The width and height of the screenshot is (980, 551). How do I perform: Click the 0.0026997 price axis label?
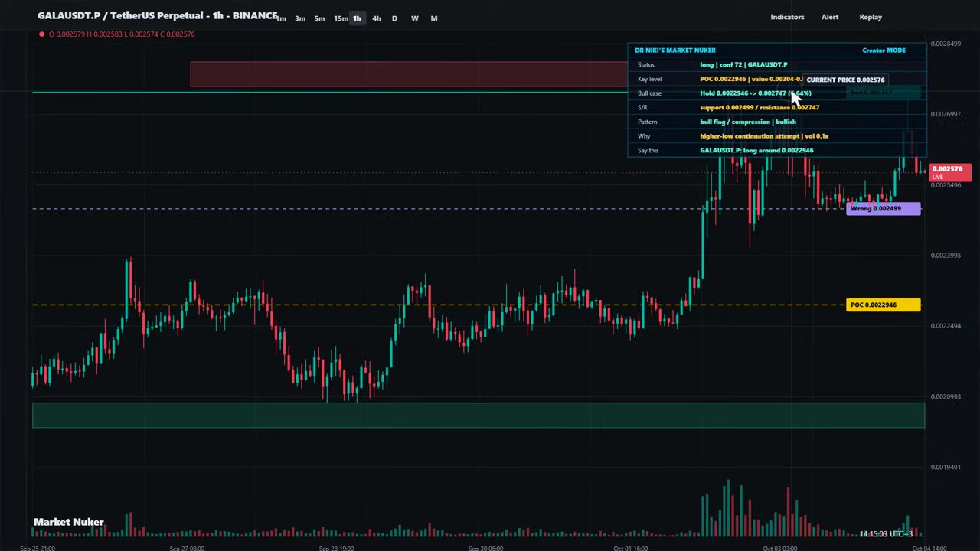tap(946, 114)
